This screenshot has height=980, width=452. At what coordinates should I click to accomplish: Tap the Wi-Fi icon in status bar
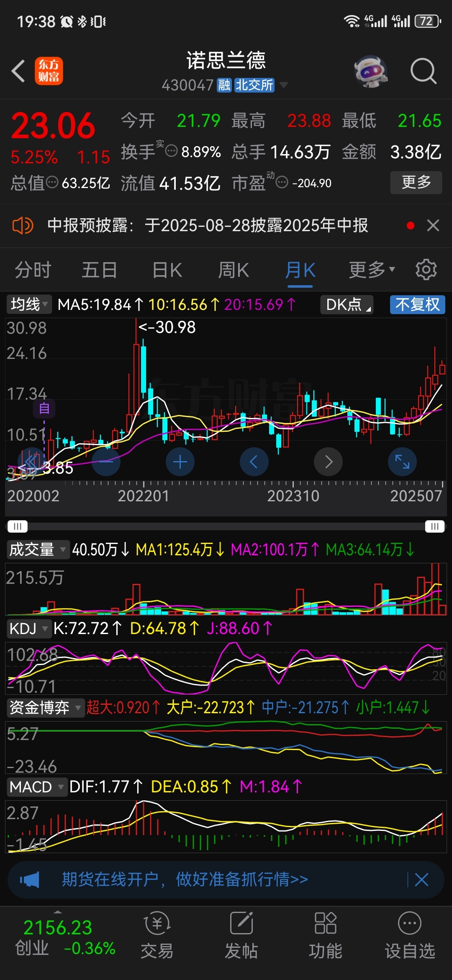coord(352,21)
